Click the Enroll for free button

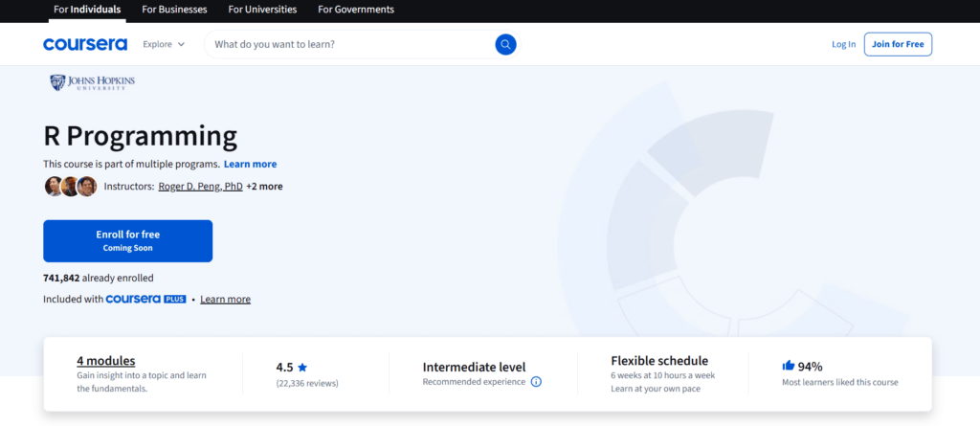pos(127,241)
